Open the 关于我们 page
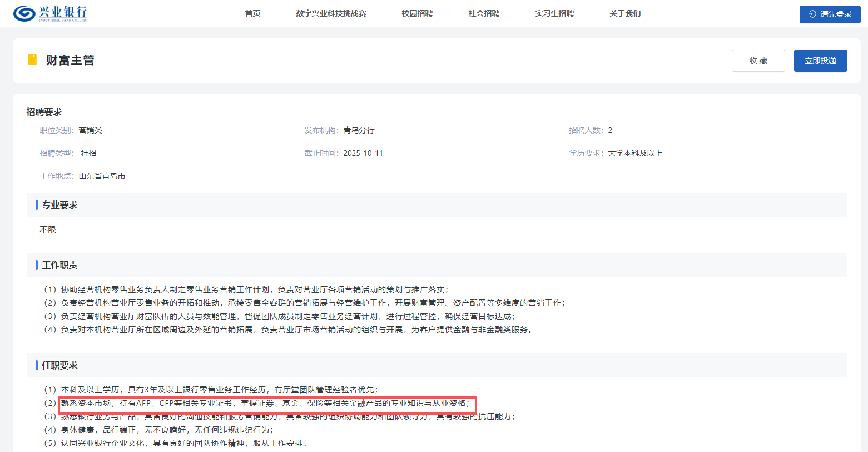The image size is (868, 452). [x=625, y=13]
